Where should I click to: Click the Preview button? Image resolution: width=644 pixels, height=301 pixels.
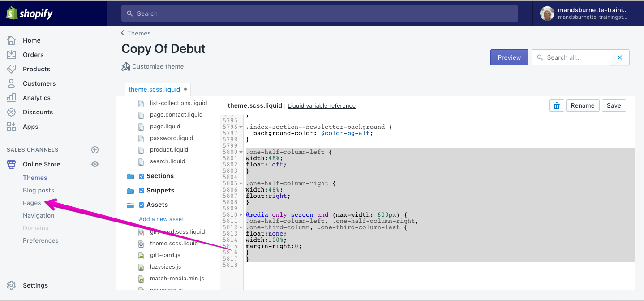[x=509, y=57]
